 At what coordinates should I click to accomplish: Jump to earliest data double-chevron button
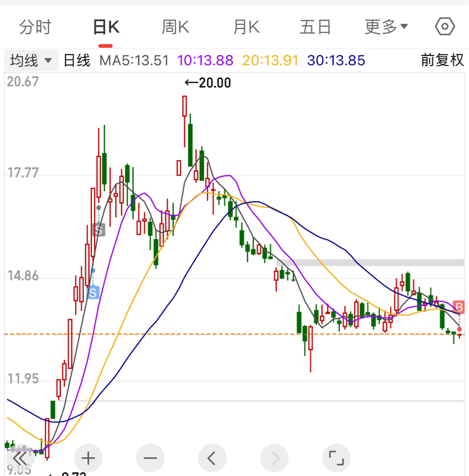20,458
